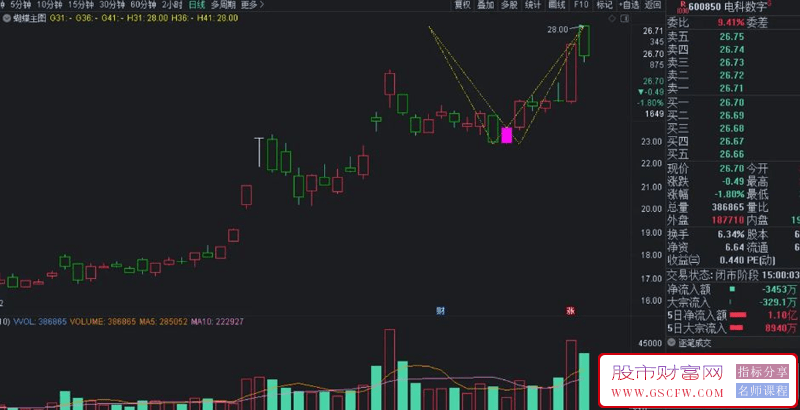Click the 财 event marker on timeline
800x410 pixels.
(x=440, y=311)
